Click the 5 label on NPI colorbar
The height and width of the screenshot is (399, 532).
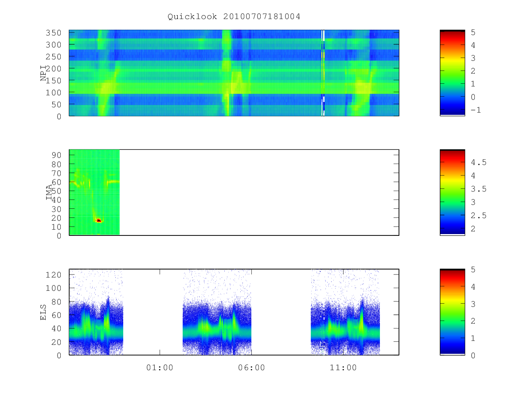click(x=473, y=32)
